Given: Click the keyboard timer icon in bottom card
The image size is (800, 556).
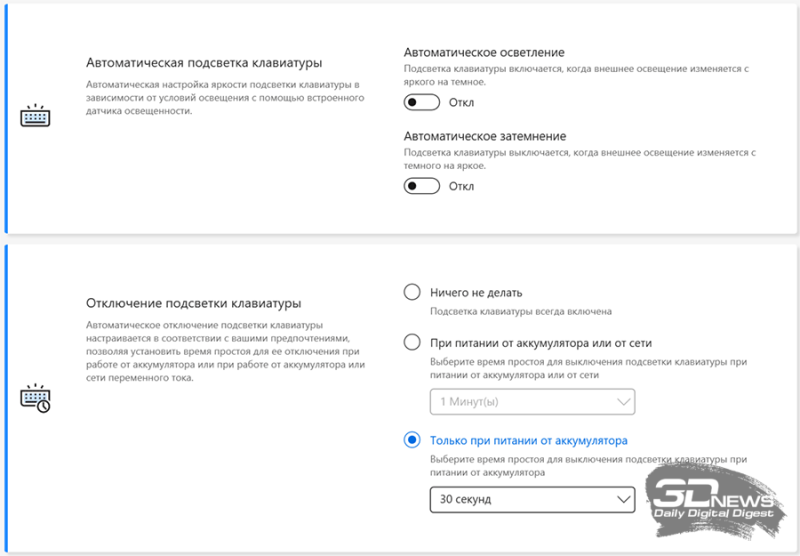Looking at the screenshot, I should [35, 398].
